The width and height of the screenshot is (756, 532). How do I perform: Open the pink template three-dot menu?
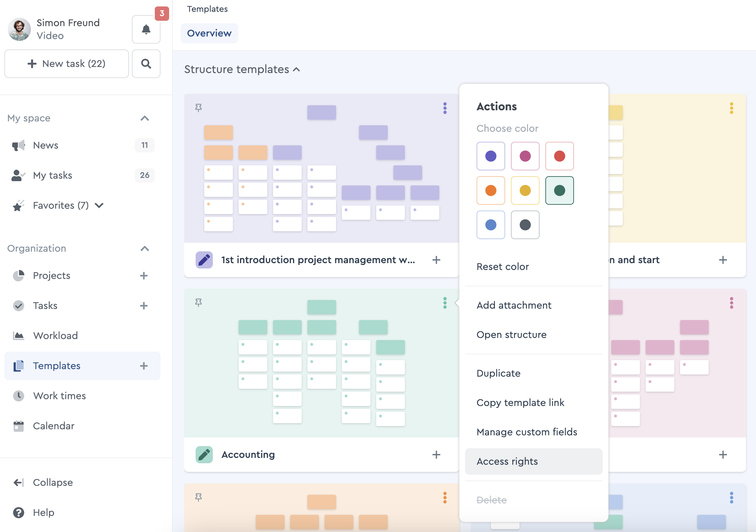732,303
